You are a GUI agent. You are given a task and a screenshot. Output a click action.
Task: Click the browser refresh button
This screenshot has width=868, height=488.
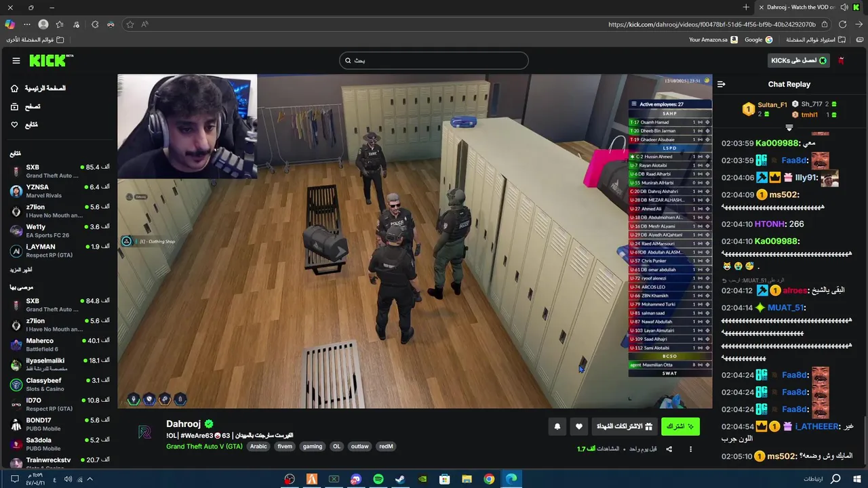click(842, 24)
